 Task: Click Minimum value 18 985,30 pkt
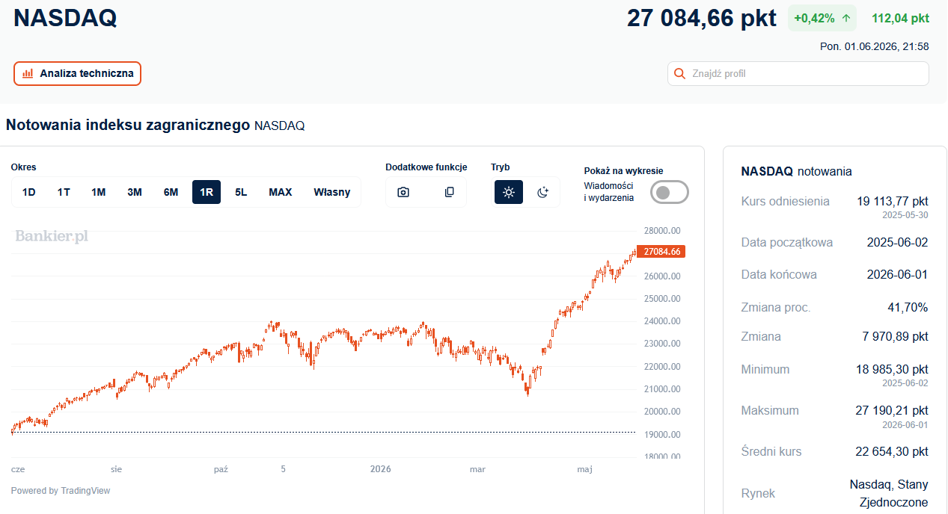pyautogui.click(x=892, y=369)
